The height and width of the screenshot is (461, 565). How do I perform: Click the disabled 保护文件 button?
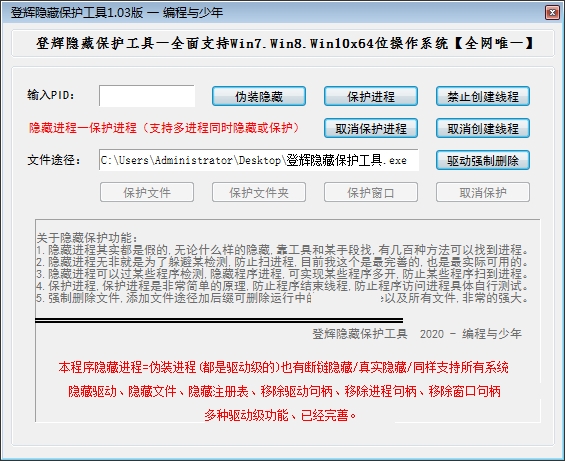click(147, 192)
